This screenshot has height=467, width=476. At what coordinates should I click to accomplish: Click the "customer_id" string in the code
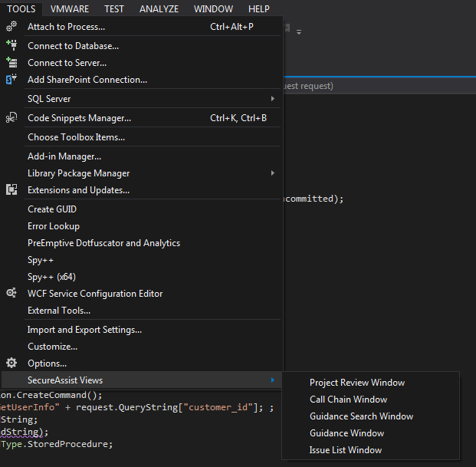[218, 407]
